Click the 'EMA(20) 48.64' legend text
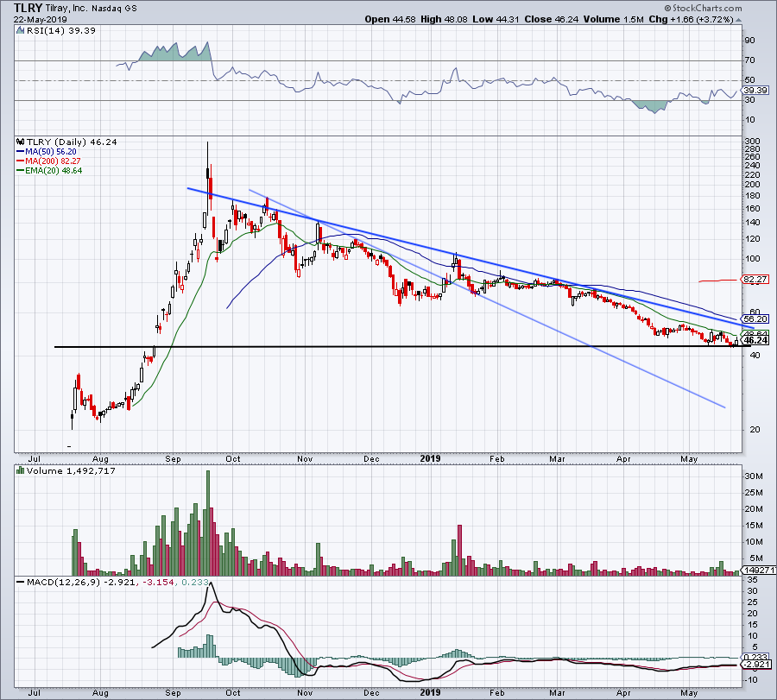This screenshot has height=700, width=777. pos(54,170)
